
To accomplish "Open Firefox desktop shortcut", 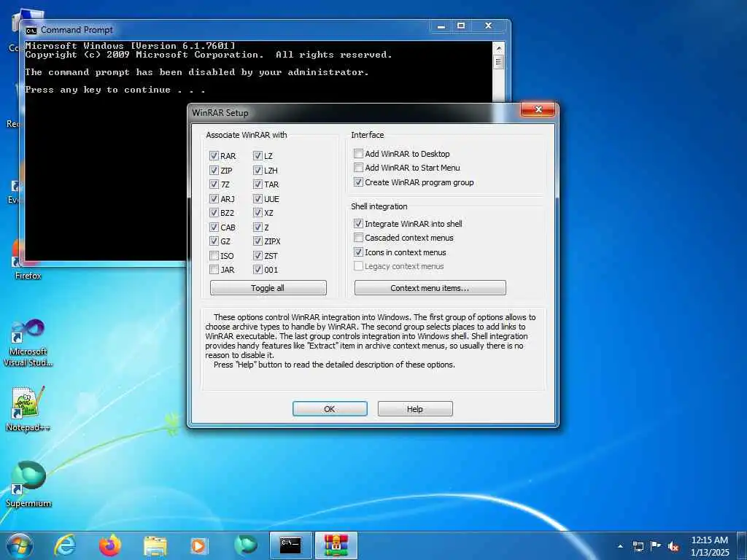I will pyautogui.click(x=28, y=260).
